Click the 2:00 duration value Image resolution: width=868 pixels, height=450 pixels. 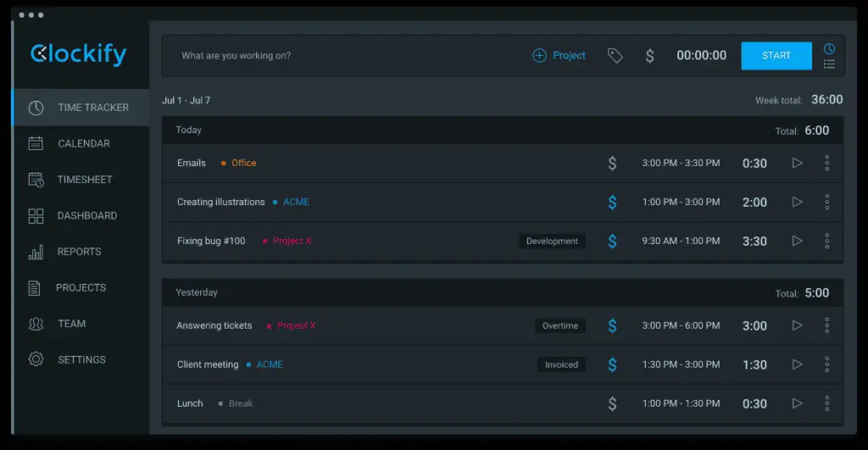click(x=754, y=202)
